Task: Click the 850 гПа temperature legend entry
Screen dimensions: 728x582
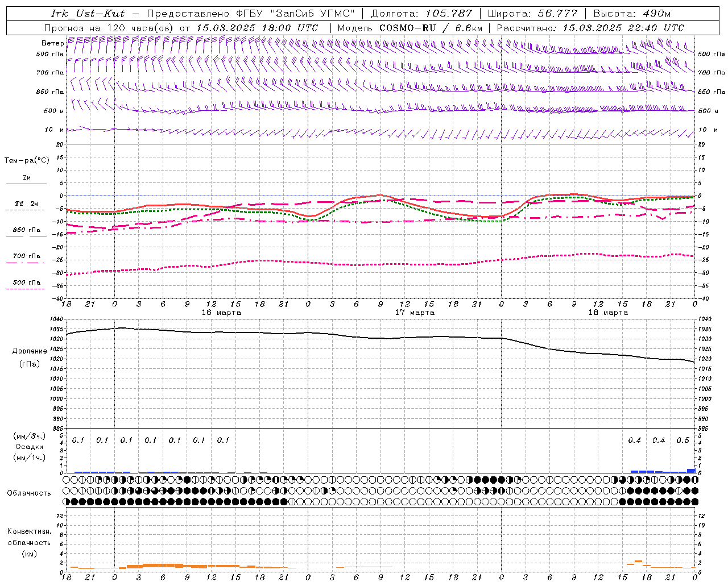Action: point(26,230)
